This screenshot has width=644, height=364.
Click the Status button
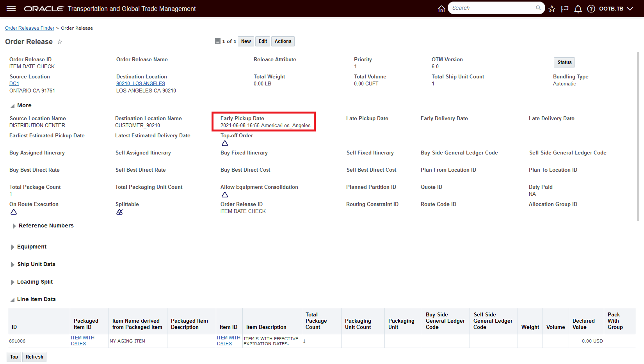click(x=564, y=62)
